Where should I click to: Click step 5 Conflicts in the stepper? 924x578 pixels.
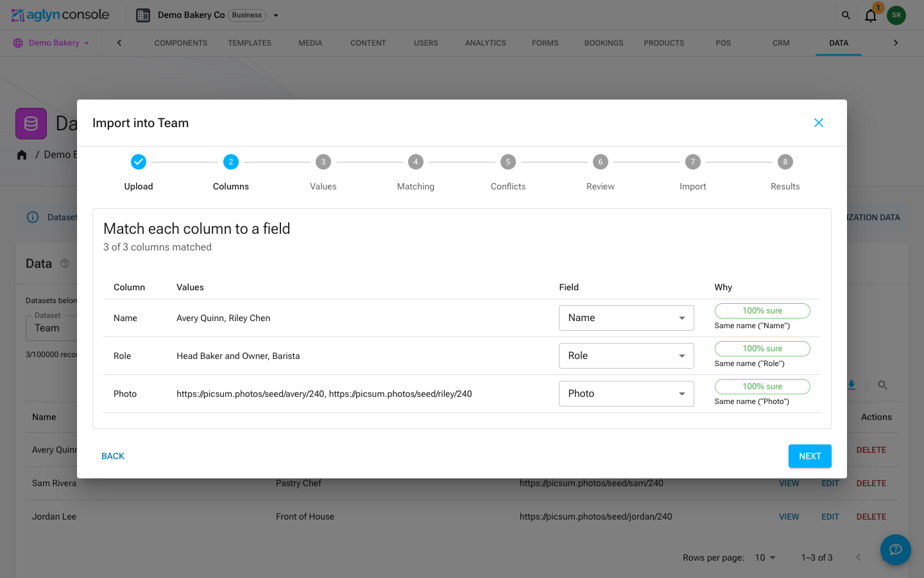pyautogui.click(x=508, y=173)
